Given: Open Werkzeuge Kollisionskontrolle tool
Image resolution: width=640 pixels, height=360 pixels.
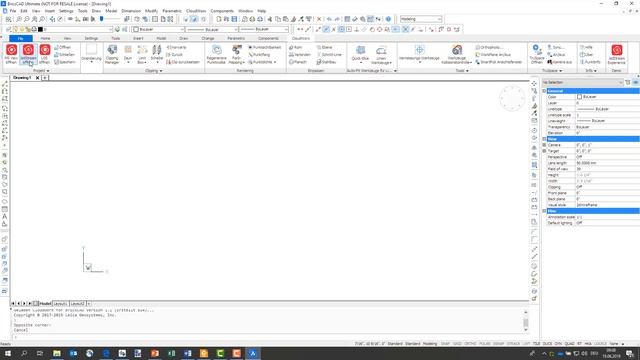Looking at the screenshot, I should [457, 54].
